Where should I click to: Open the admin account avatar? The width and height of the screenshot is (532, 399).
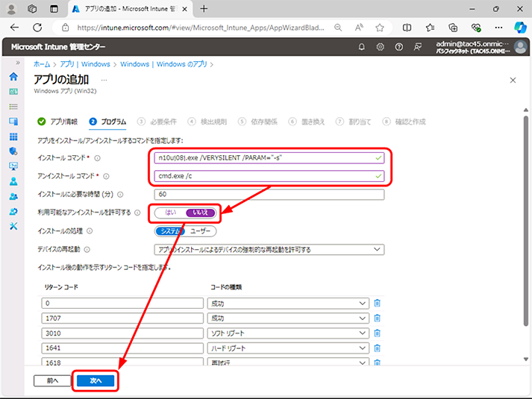[x=520, y=47]
